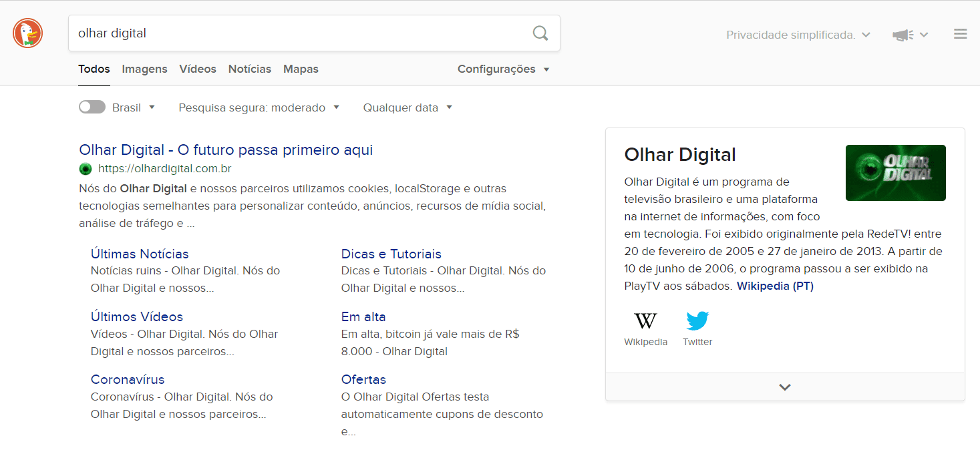Screen dimensions: 980x468
Task: Open the Olhar Digital main result link
Action: (225, 150)
